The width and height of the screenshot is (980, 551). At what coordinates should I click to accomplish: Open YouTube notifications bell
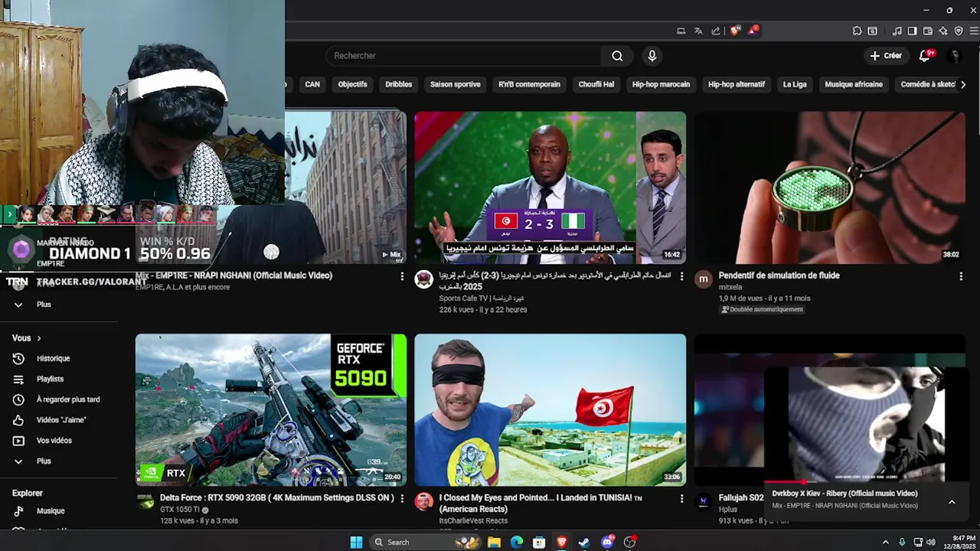[x=925, y=56]
